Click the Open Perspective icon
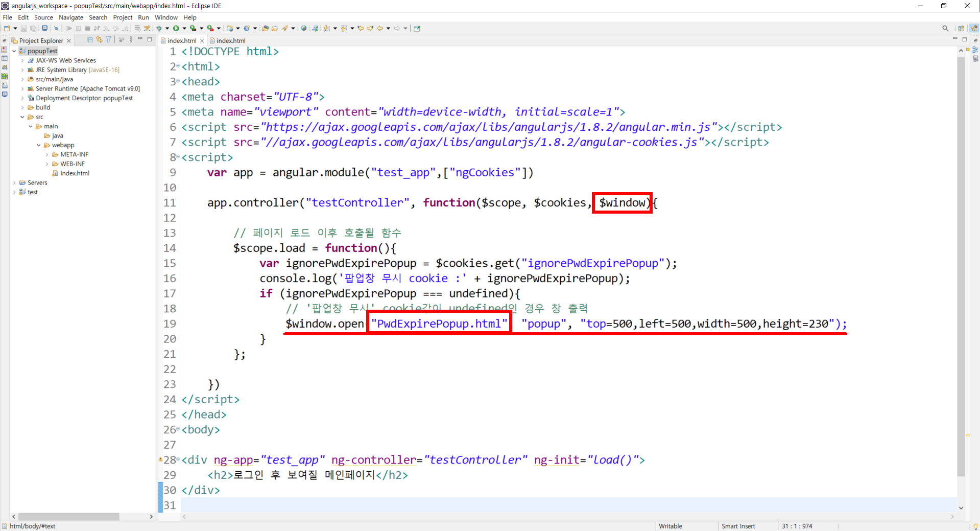 961,28
